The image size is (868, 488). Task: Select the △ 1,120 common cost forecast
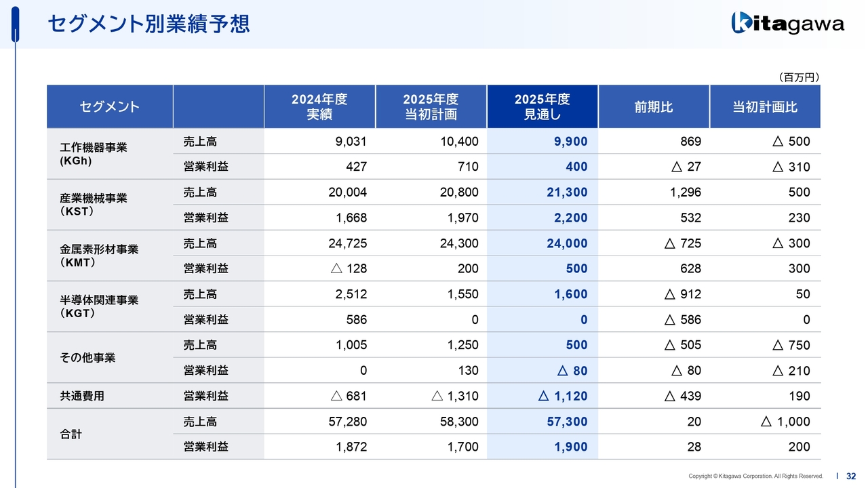[562, 396]
